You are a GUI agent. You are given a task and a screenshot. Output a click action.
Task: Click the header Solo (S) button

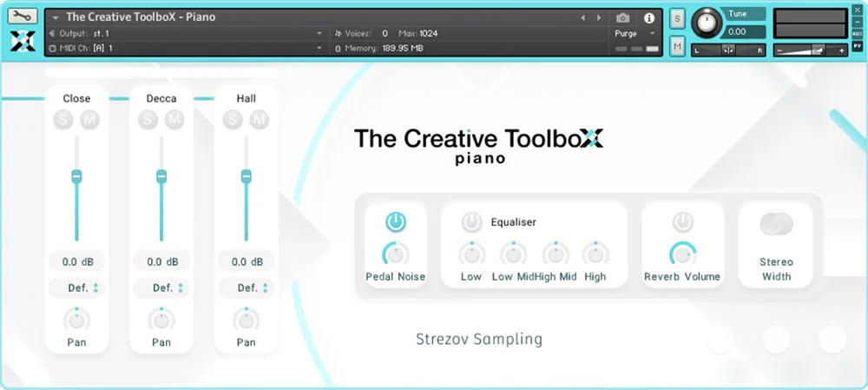677,19
